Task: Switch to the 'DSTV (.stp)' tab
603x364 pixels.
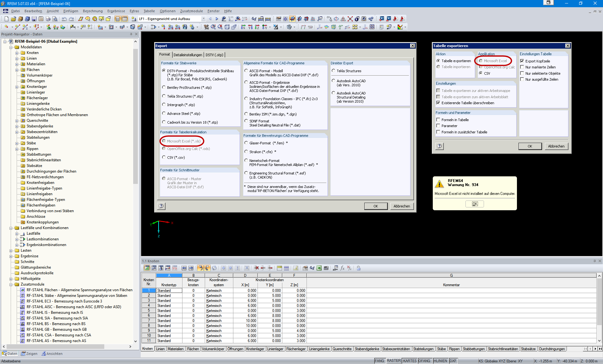Action: [215, 55]
